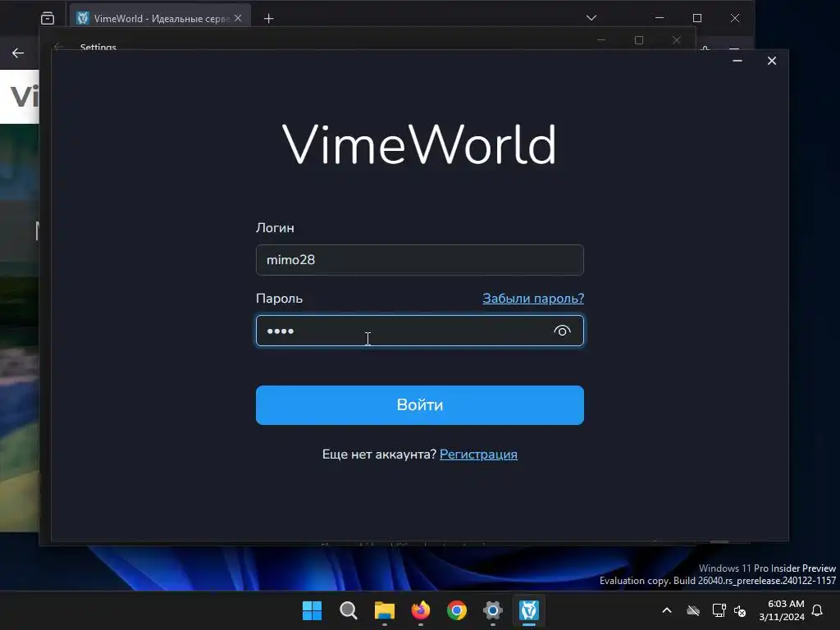Image resolution: width=840 pixels, height=630 pixels.
Task: Launch Google Chrome from the taskbar
Action: pos(456,610)
